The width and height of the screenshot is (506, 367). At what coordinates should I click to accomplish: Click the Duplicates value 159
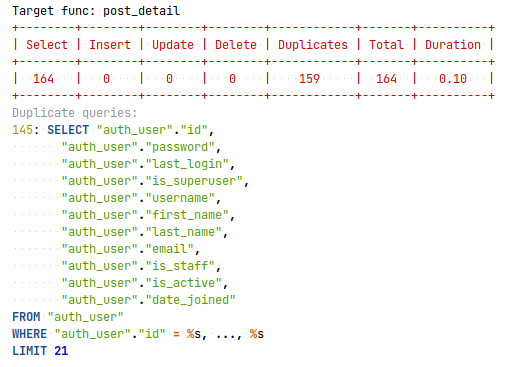point(309,79)
